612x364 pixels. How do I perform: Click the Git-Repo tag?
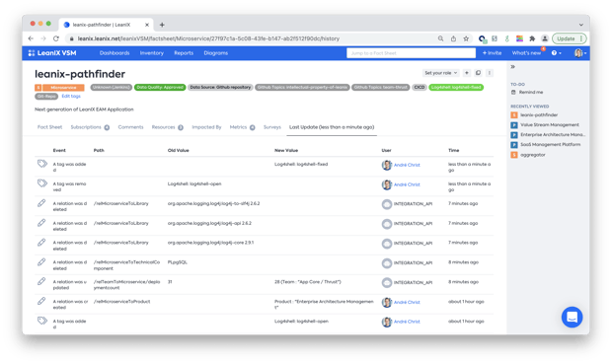tap(46, 96)
